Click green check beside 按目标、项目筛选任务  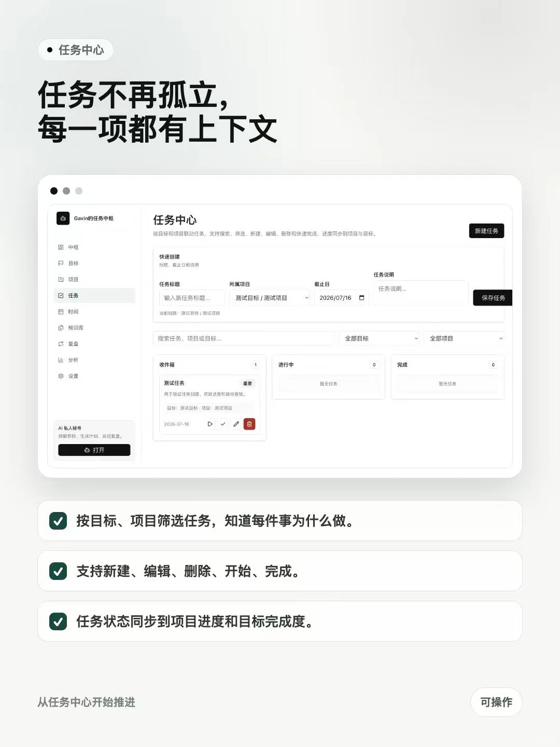coord(58,521)
